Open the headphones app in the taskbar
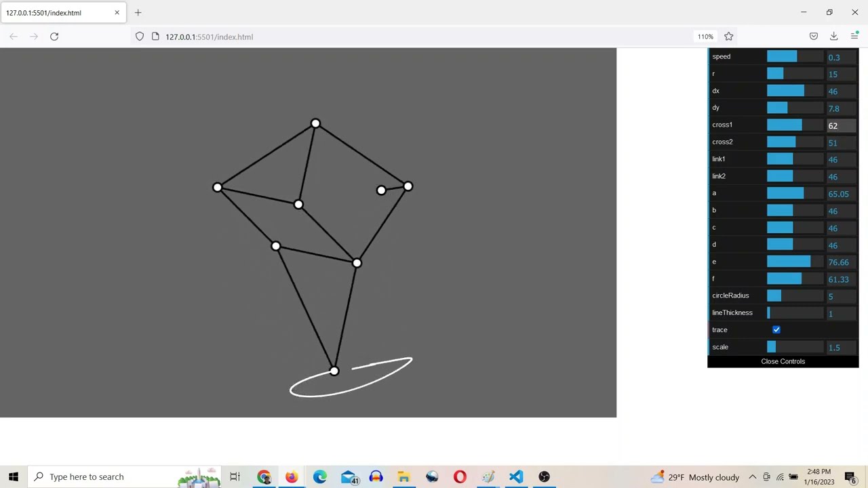868x488 pixels. click(376, 476)
